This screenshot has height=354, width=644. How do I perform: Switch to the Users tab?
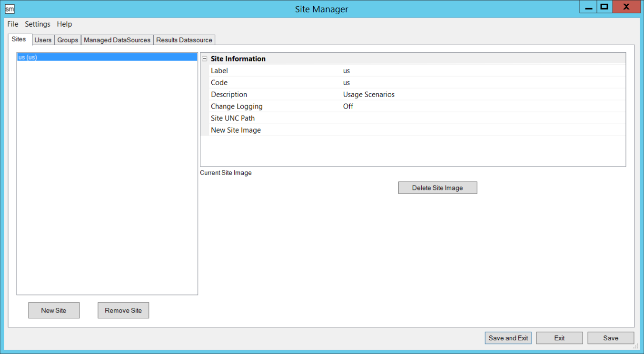(x=43, y=40)
